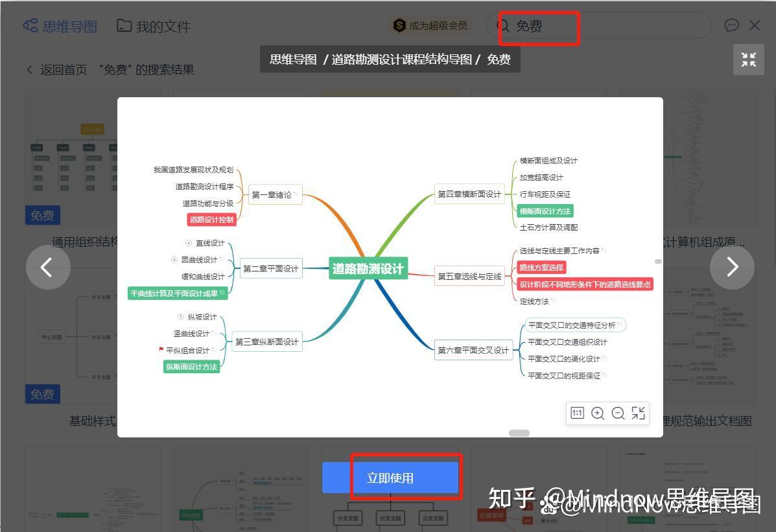The image size is (776, 532).
Task: Click the search magnifier icon
Action: tap(503, 26)
